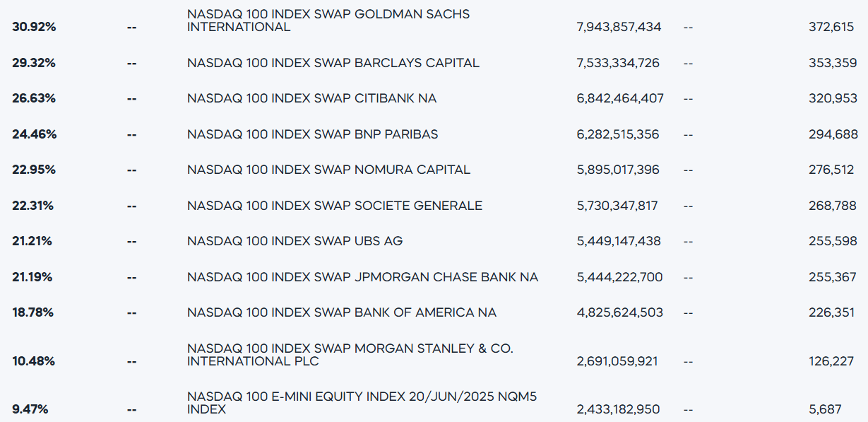Click market value 7,943,857,434

tap(619, 27)
